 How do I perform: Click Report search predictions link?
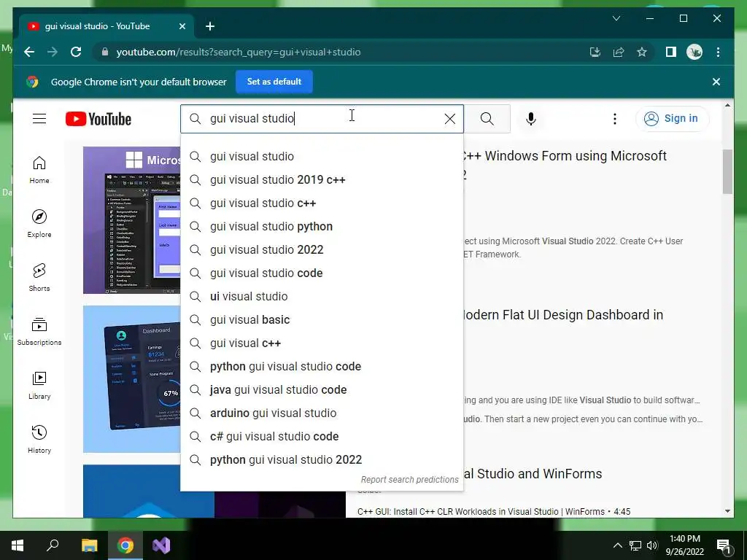(x=409, y=480)
